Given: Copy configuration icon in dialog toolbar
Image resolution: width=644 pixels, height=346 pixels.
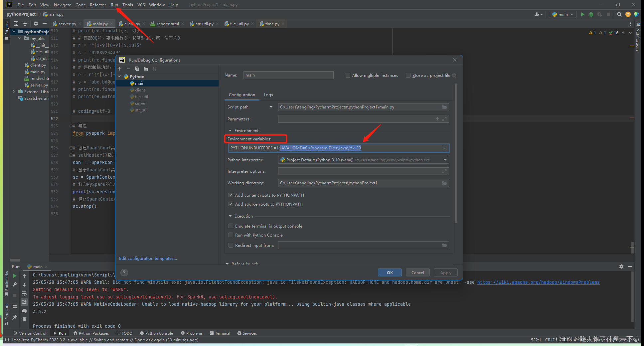Looking at the screenshot, I should 137,69.
